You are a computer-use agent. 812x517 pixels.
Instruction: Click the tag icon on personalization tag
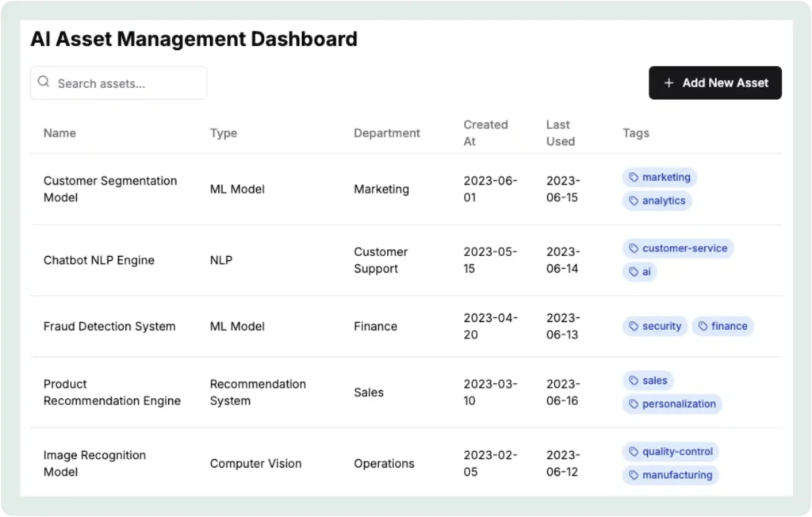(x=634, y=404)
